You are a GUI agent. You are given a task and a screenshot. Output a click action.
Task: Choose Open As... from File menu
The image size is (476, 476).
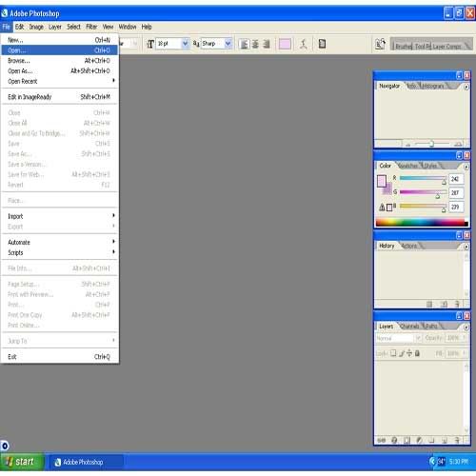click(59, 71)
